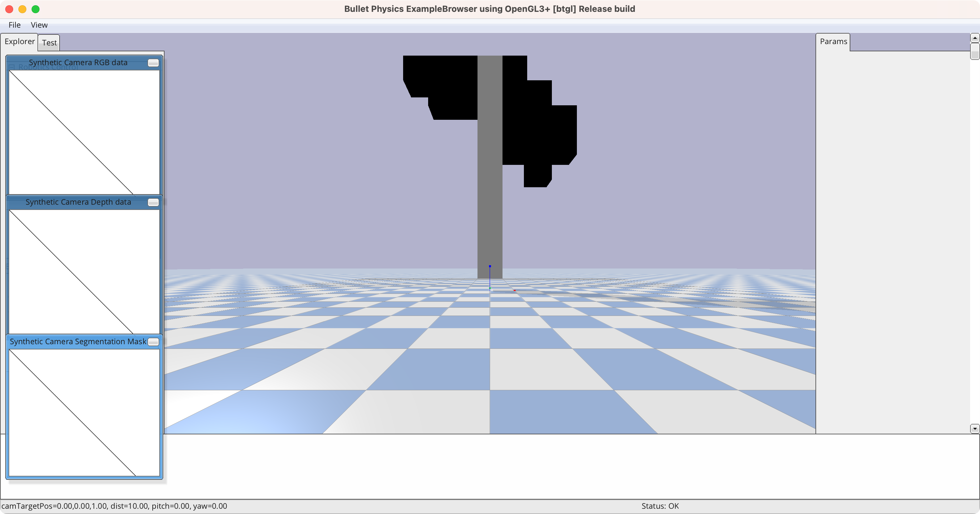Click the vertical scrollbar thumb at top right
Image resolution: width=980 pixels, height=514 pixels.
pos(974,51)
